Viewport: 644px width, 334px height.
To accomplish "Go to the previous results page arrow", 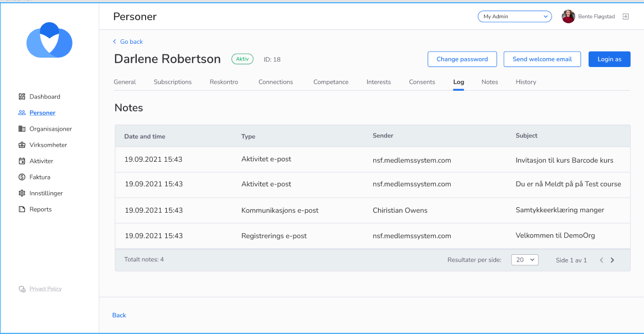I will (601, 260).
